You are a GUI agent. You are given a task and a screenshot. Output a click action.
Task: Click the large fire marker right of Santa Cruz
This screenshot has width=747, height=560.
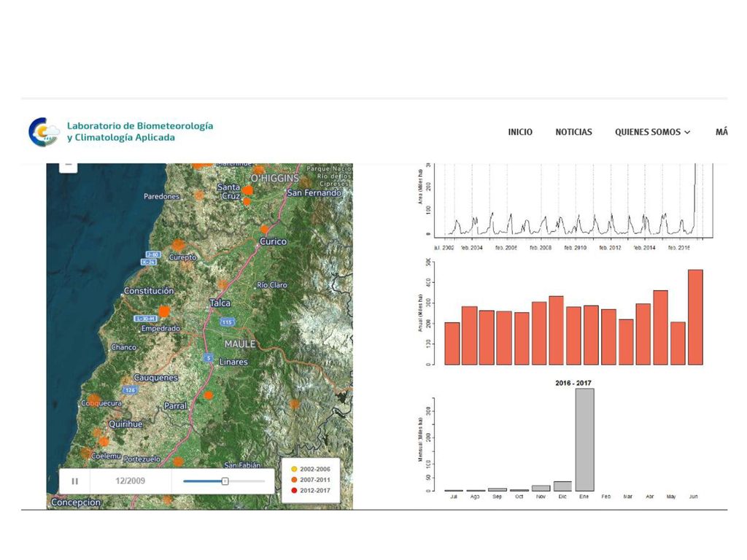[247, 190]
